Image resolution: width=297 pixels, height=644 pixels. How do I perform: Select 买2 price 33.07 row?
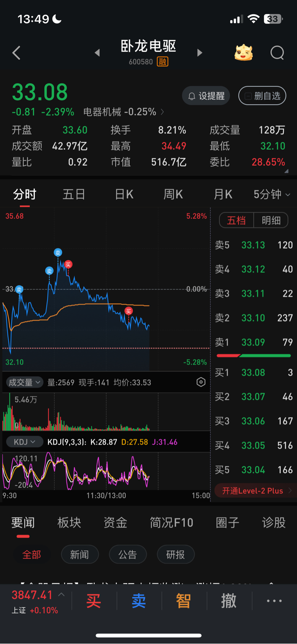[254, 397]
